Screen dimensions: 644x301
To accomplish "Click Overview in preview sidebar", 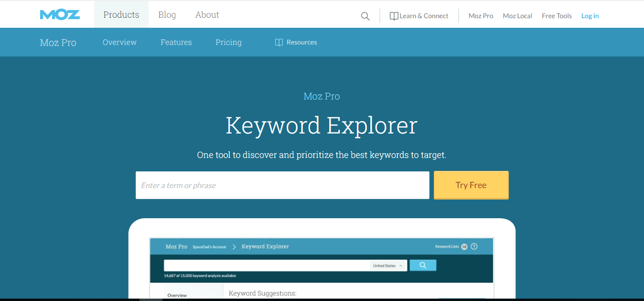I will [177, 295].
